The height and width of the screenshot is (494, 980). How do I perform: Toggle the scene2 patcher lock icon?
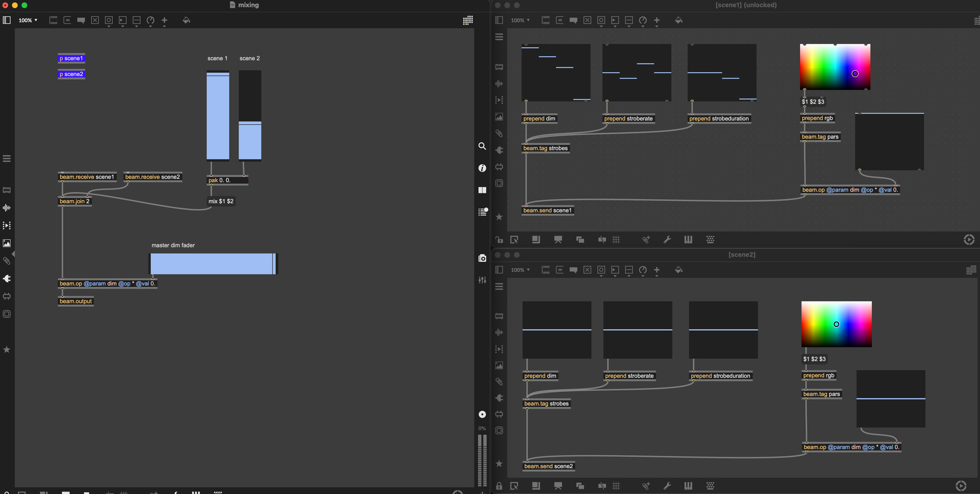(x=499, y=486)
